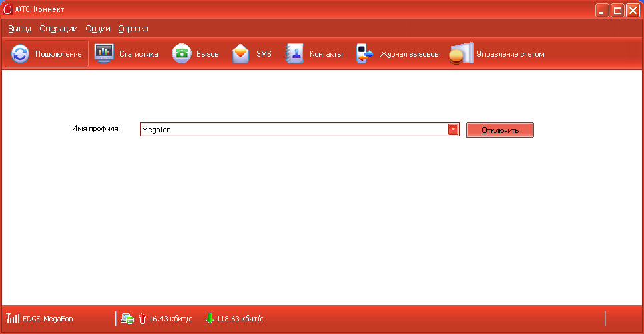644x334 pixels.
Task: Open the Опции menu
Action: (x=98, y=29)
